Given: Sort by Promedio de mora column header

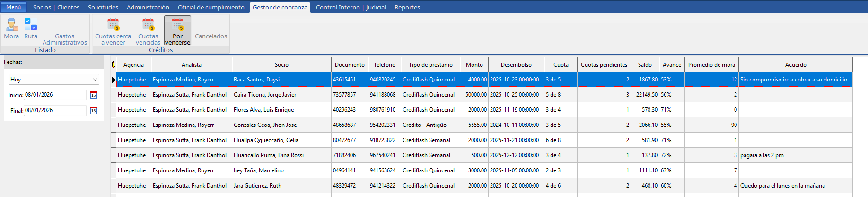Looking at the screenshot, I should click(711, 65).
